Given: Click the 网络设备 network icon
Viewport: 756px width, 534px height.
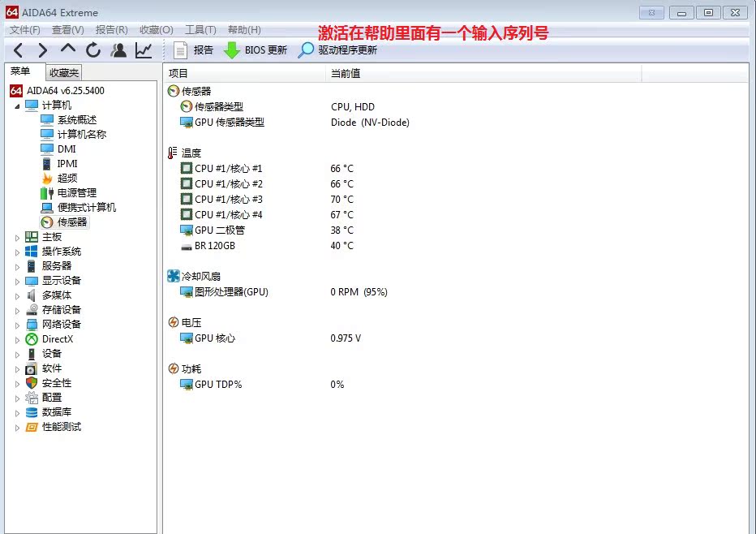Looking at the screenshot, I should click(32, 325).
